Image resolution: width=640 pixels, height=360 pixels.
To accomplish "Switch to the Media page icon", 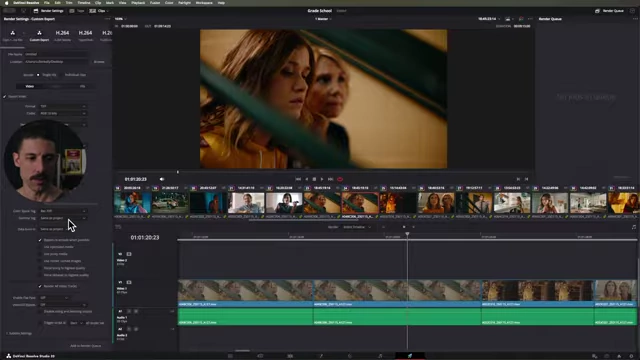I will click(231, 356).
